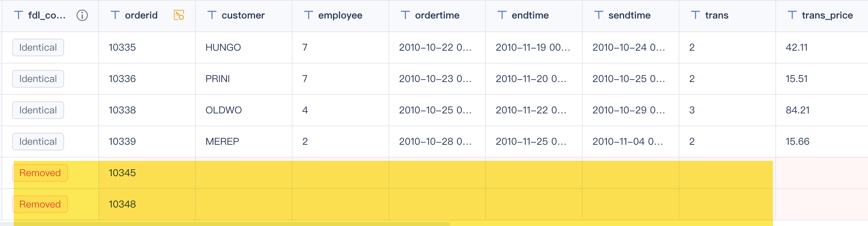Screen dimensions: 868x226
Task: Select the orderid cell 10336
Action: click(x=122, y=79)
